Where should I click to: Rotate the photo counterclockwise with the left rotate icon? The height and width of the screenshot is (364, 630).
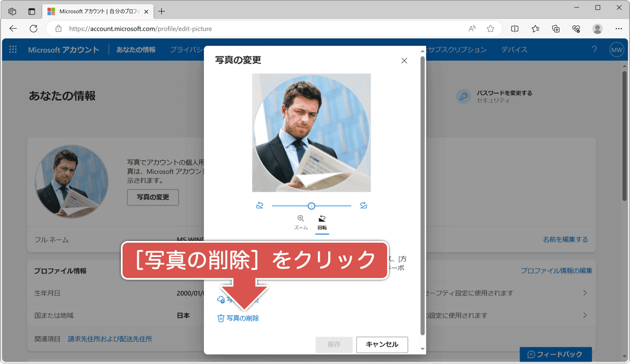point(260,205)
